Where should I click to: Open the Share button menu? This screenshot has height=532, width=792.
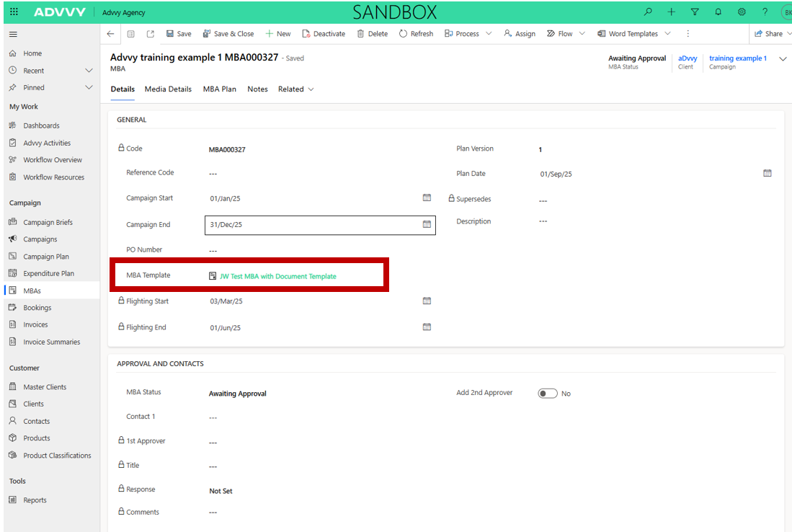772,34
